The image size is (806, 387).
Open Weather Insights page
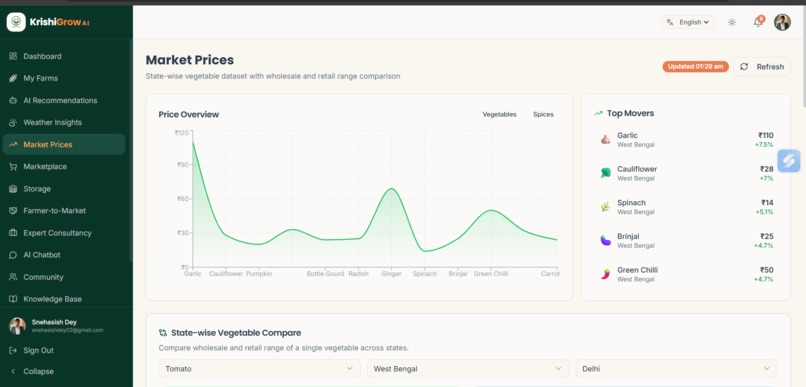click(64, 122)
